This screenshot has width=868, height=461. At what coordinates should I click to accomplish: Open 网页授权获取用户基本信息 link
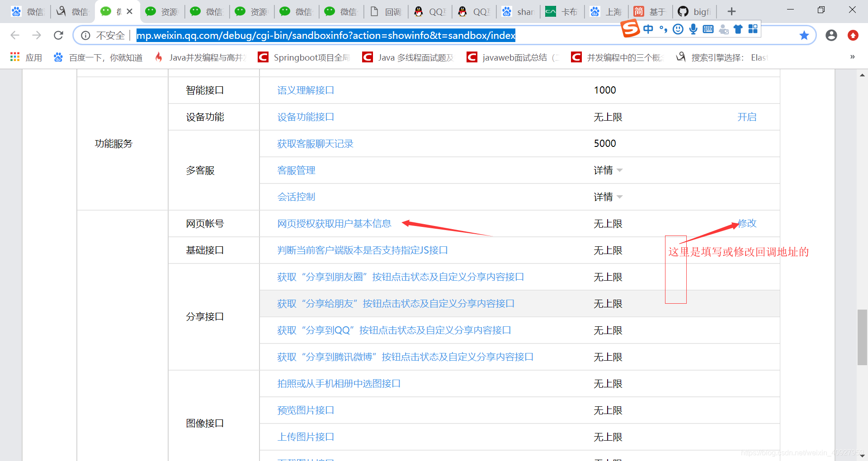[x=334, y=224]
